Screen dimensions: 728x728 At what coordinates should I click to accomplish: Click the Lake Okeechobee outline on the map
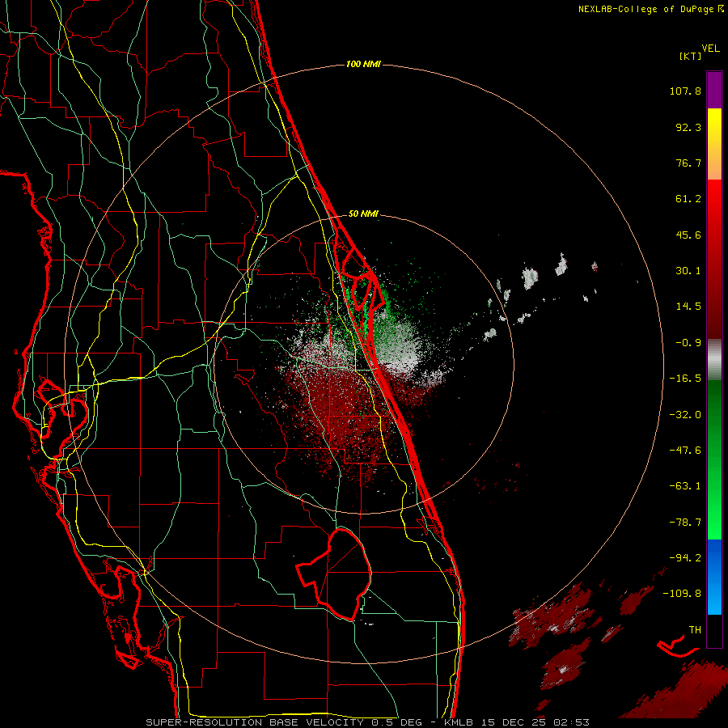[x=334, y=574]
